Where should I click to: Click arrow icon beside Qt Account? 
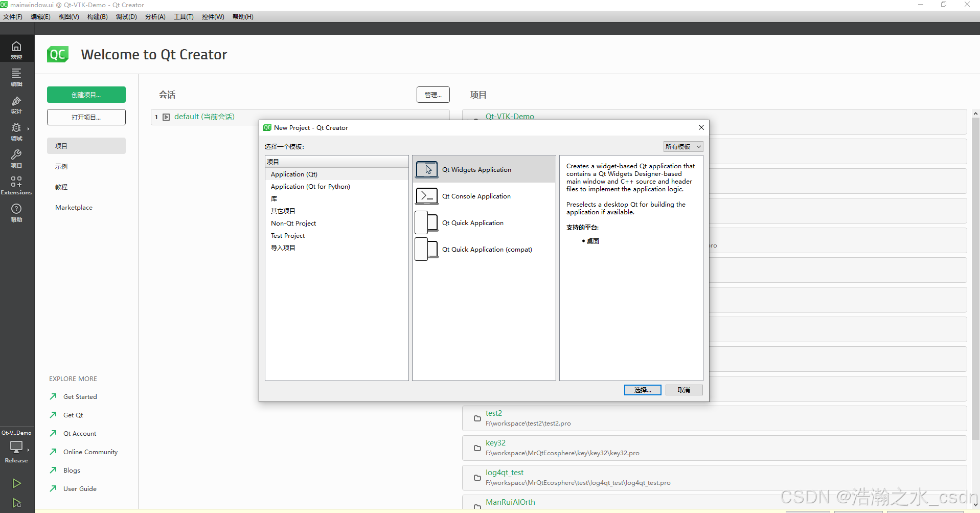click(53, 433)
